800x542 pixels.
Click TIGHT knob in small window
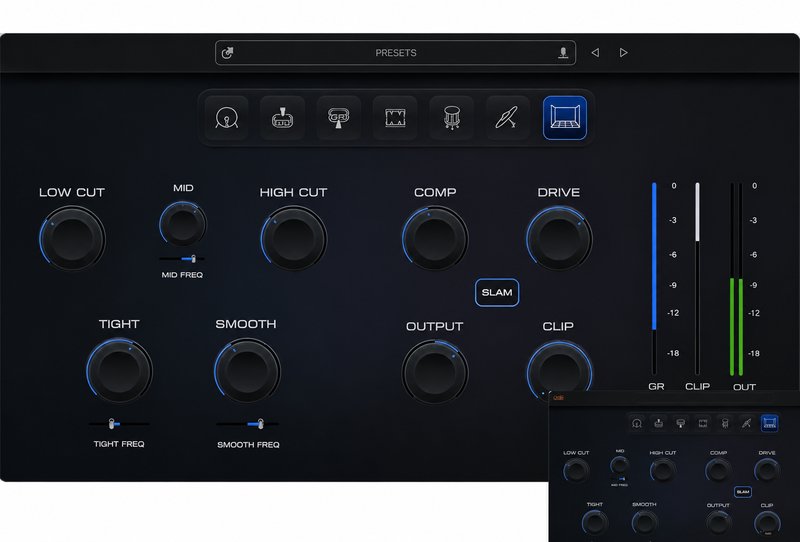coord(594,523)
